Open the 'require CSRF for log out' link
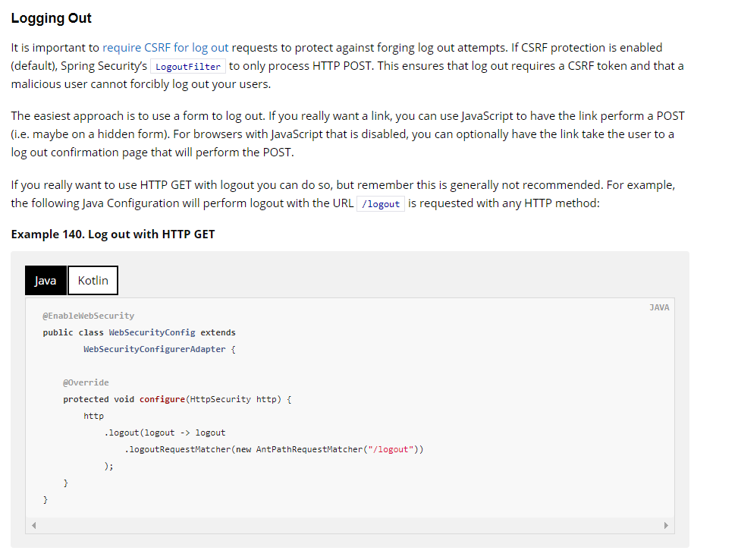Viewport: 738px width, 560px height. [165, 47]
